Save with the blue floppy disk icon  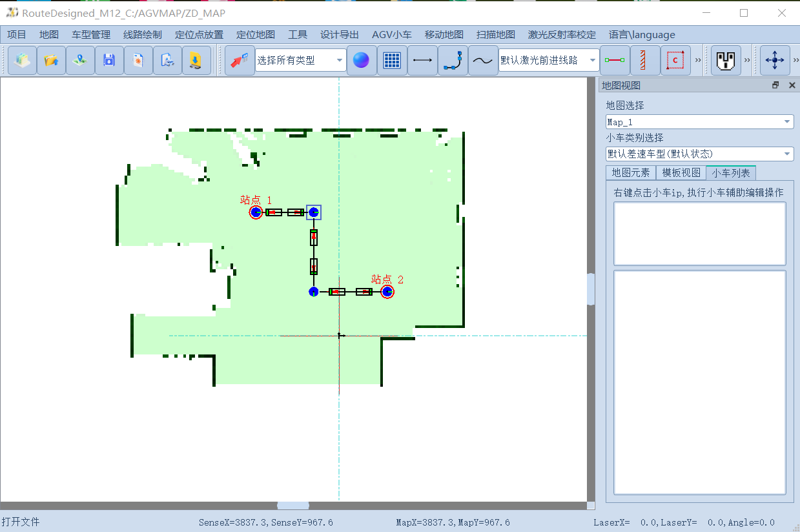coord(109,61)
